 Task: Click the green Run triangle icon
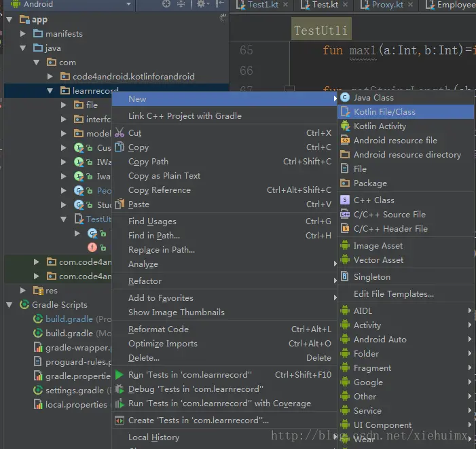coord(120,375)
